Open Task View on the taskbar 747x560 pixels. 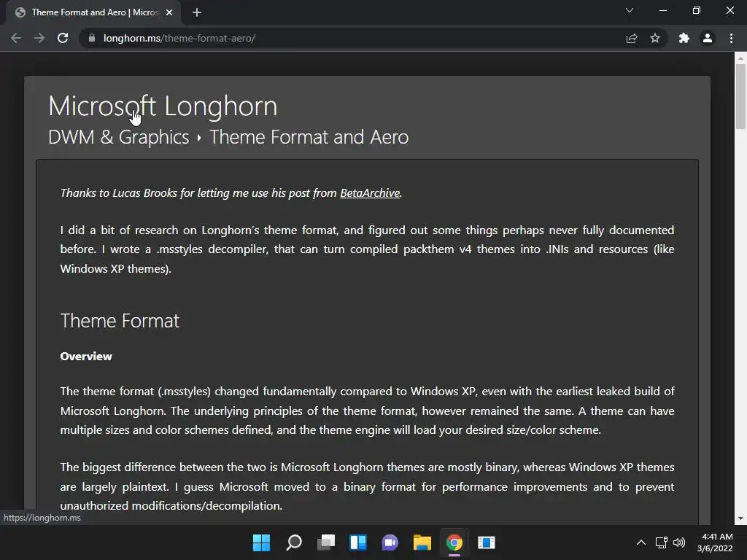[326, 542]
